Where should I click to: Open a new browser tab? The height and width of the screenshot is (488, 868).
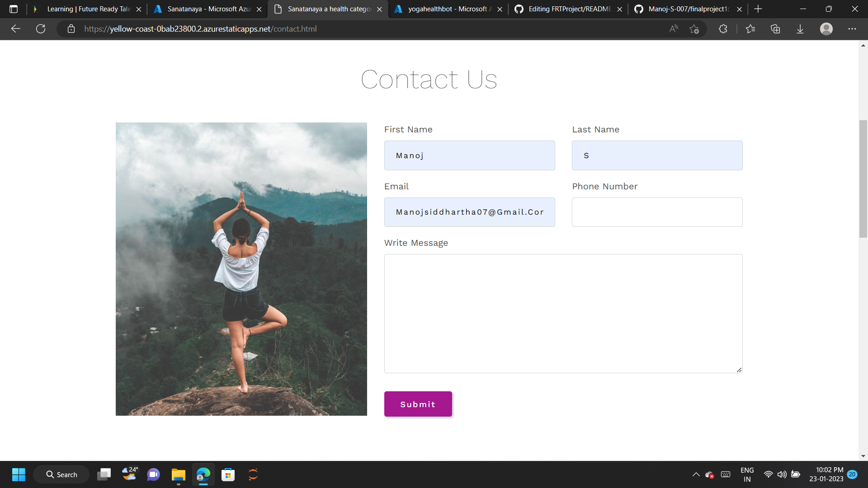tap(758, 9)
